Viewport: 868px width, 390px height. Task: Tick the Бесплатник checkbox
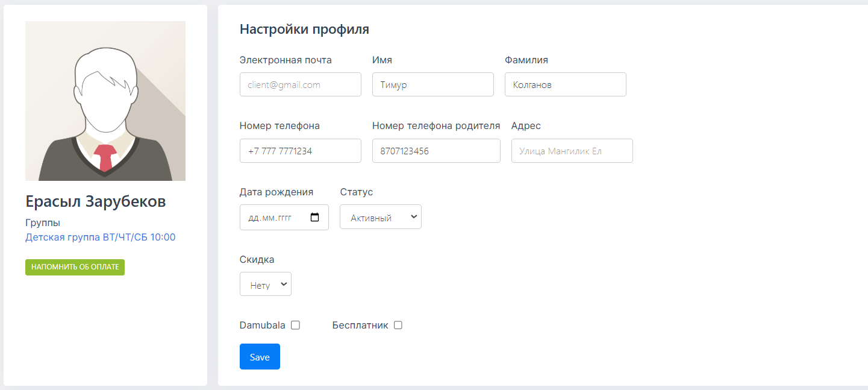[398, 326]
